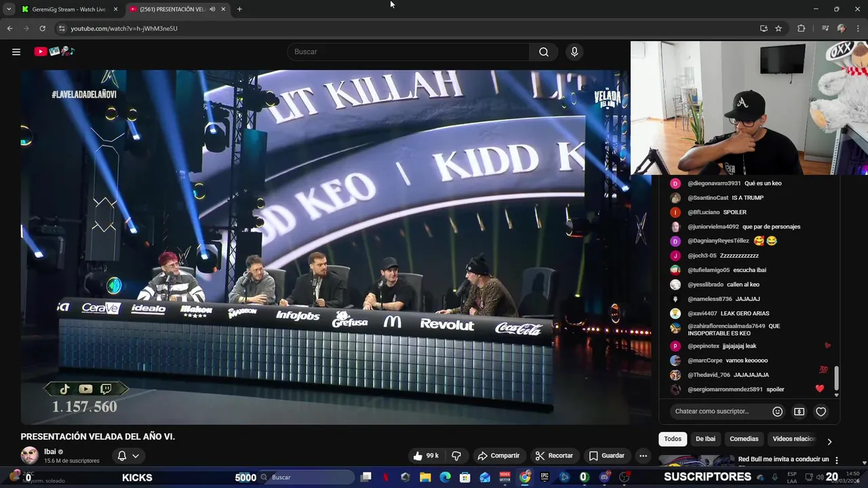Click chat username @Thedavid_706
868x488 pixels.
[x=709, y=375]
